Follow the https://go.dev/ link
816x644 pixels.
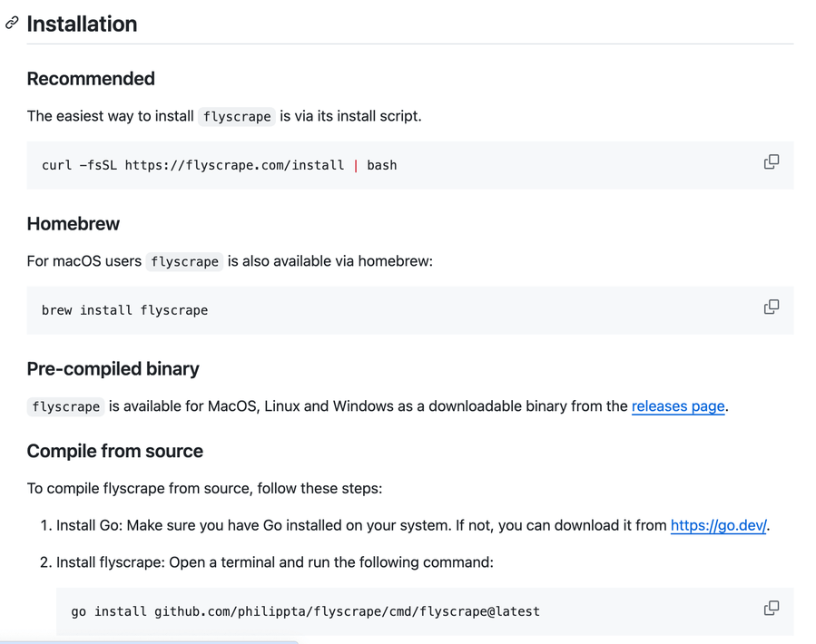click(719, 525)
